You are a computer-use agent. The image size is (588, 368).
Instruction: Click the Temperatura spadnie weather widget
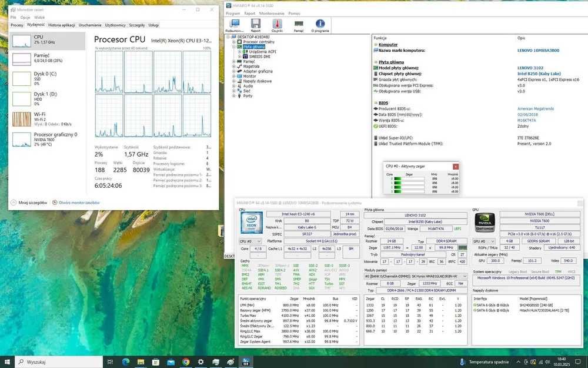[x=484, y=362]
